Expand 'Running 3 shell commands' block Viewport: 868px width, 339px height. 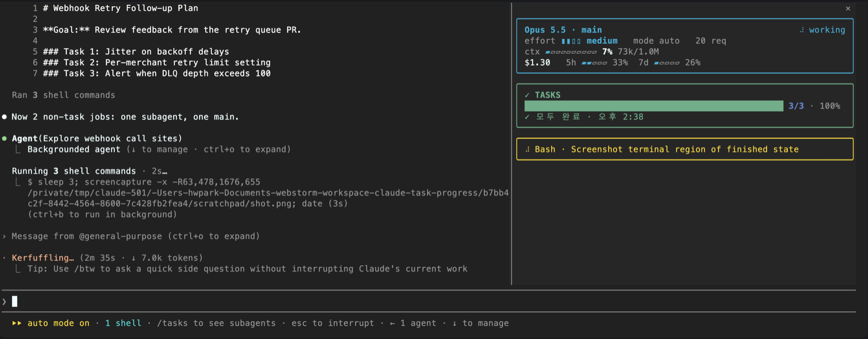[90, 171]
